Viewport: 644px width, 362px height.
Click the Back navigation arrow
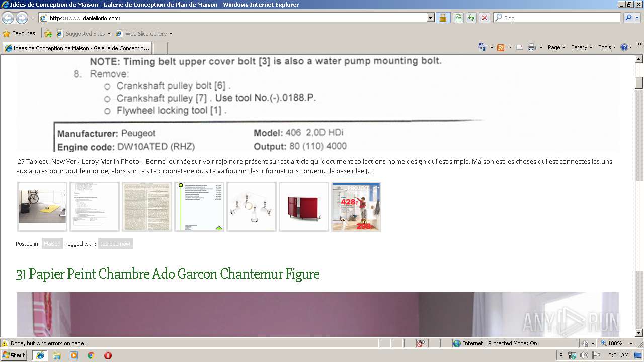pos(8,18)
